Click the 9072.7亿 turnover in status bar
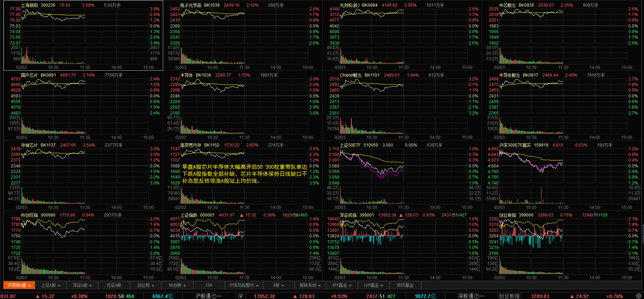This screenshot has width=644, height=299. point(425,296)
